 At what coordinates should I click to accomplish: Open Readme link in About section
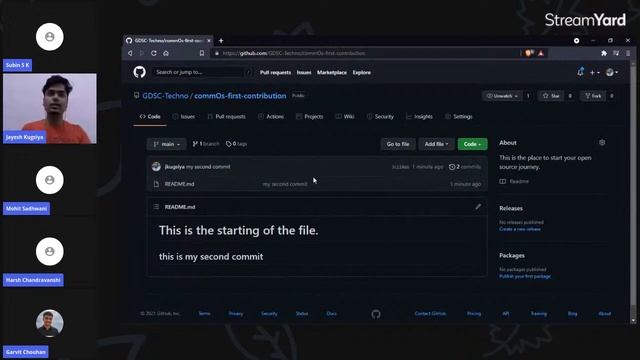click(514, 181)
